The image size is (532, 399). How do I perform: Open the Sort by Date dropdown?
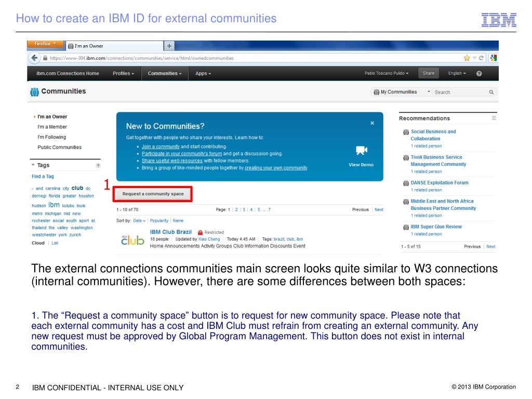[x=139, y=221]
